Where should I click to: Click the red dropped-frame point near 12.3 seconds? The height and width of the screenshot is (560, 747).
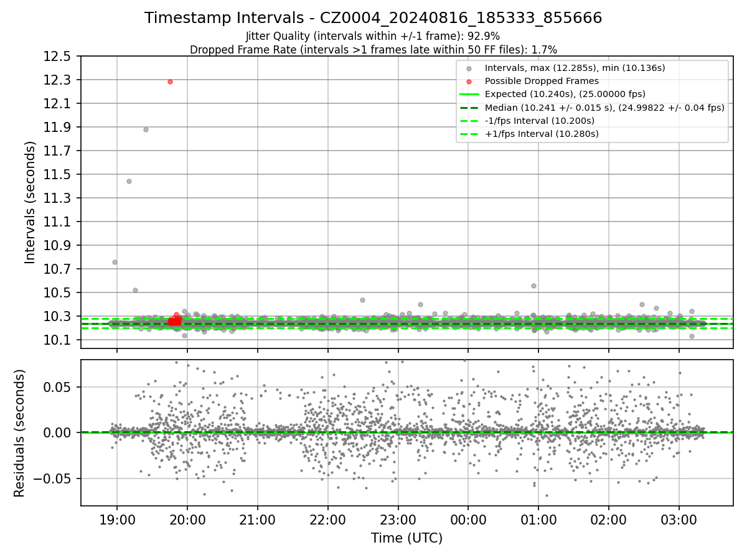click(x=170, y=82)
